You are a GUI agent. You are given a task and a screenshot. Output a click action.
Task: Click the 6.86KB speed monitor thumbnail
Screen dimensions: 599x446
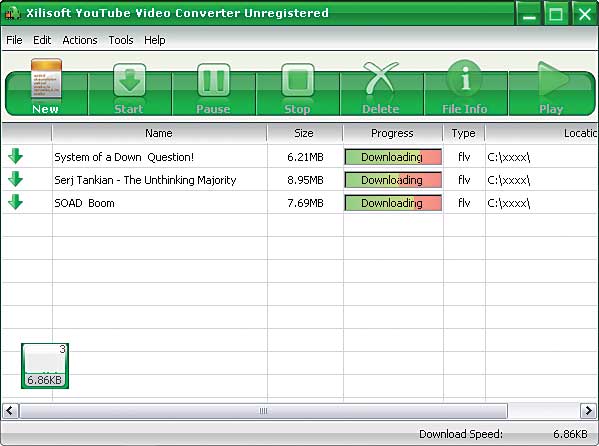tap(45, 366)
